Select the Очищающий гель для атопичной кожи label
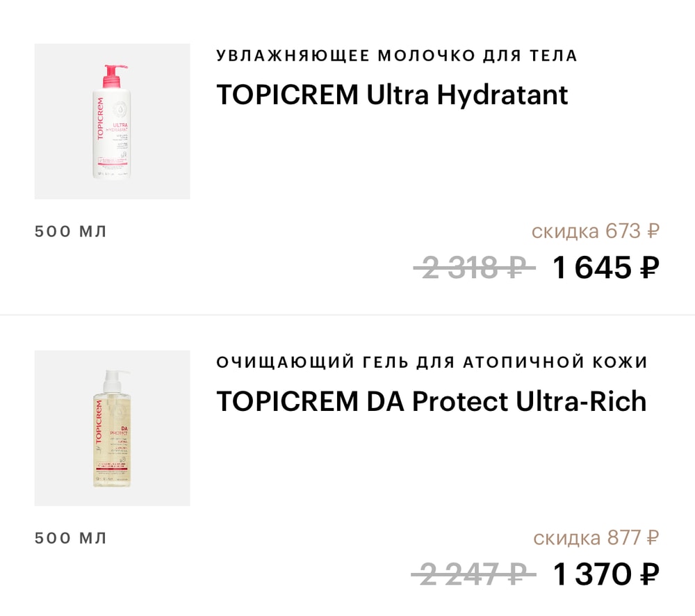This screenshot has width=695, height=616. [x=432, y=362]
